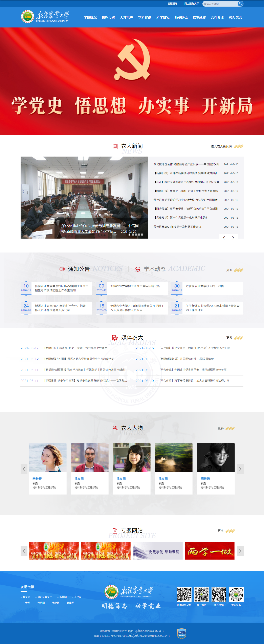Click the university logo in header
Screen dimensions: 264x644
pyautogui.click(x=45, y=17)
